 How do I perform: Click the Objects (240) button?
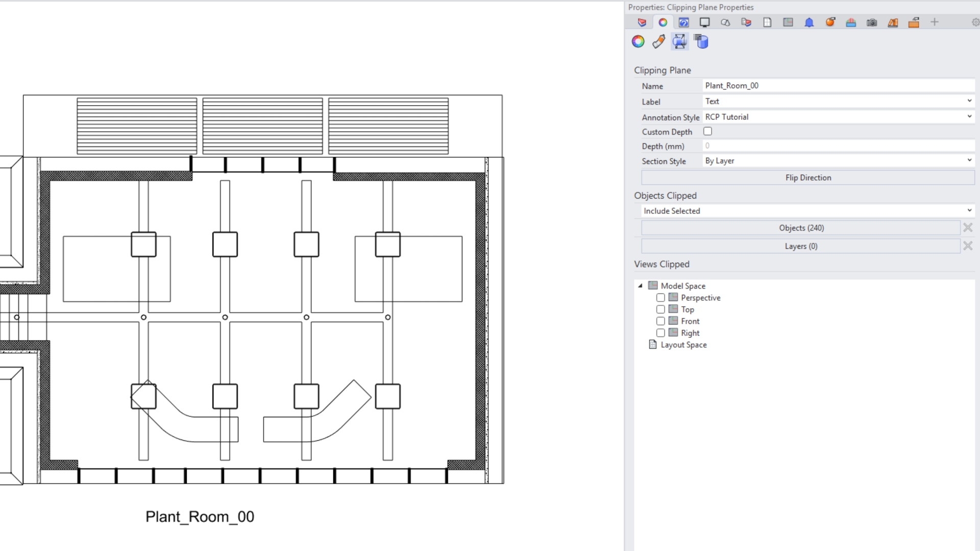(801, 228)
